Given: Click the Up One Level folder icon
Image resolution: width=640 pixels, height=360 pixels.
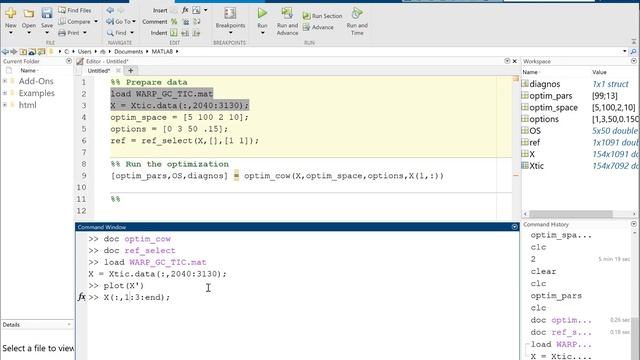Looking at the screenshot, I should pos(23,51).
